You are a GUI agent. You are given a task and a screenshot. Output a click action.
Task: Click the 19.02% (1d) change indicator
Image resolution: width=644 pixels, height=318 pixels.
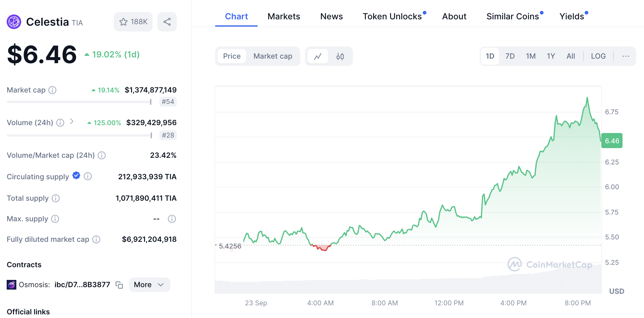click(112, 54)
